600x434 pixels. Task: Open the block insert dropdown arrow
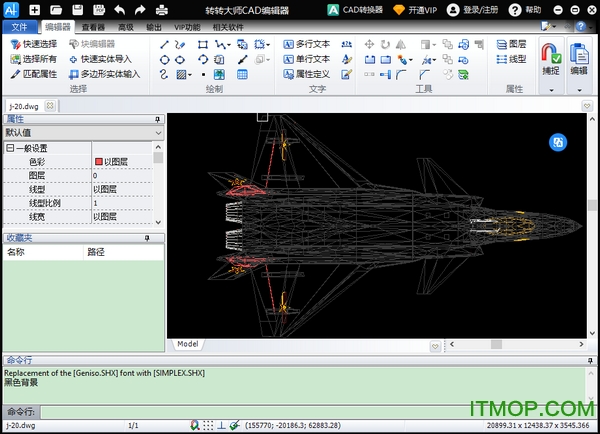[x=269, y=45]
